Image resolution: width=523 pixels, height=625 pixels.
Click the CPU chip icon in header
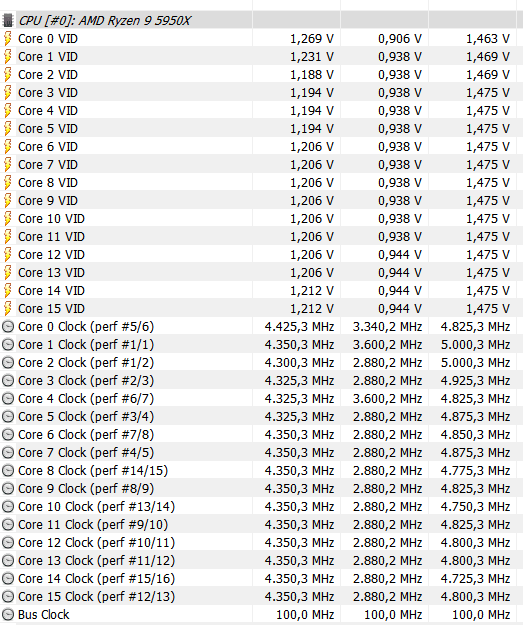click(8, 20)
